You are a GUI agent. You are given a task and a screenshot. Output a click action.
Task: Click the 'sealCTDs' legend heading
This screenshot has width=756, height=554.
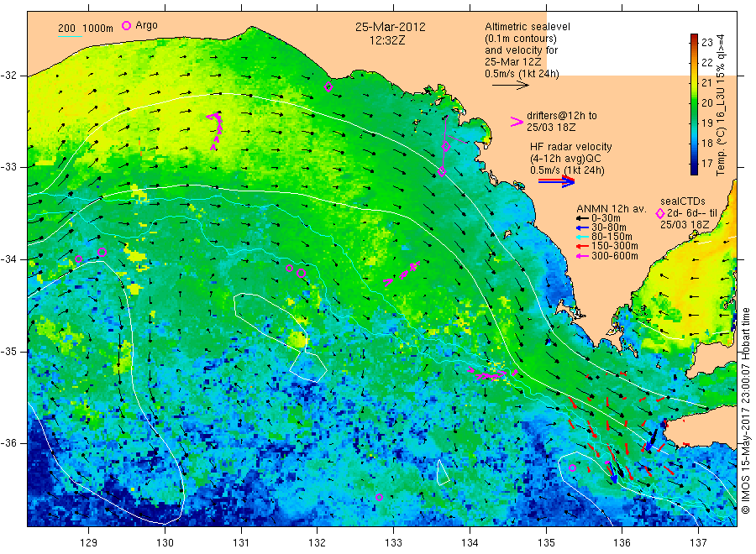coord(683,201)
